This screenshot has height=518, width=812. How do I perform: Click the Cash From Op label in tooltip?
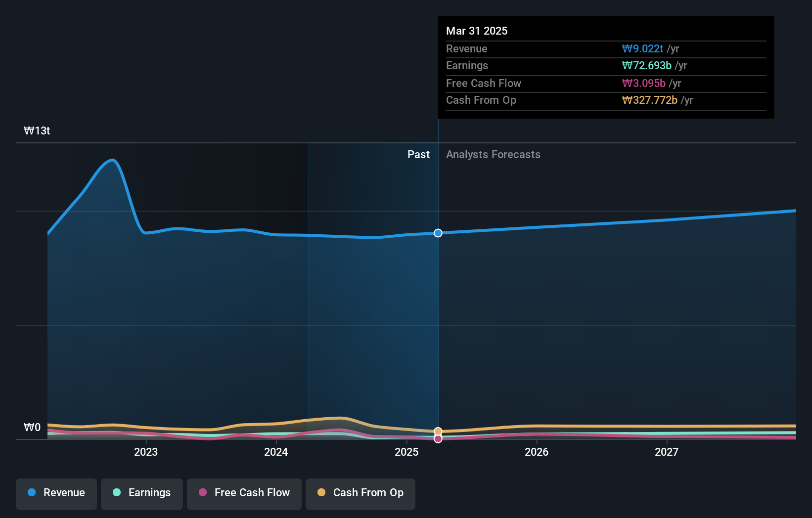tap(481, 100)
